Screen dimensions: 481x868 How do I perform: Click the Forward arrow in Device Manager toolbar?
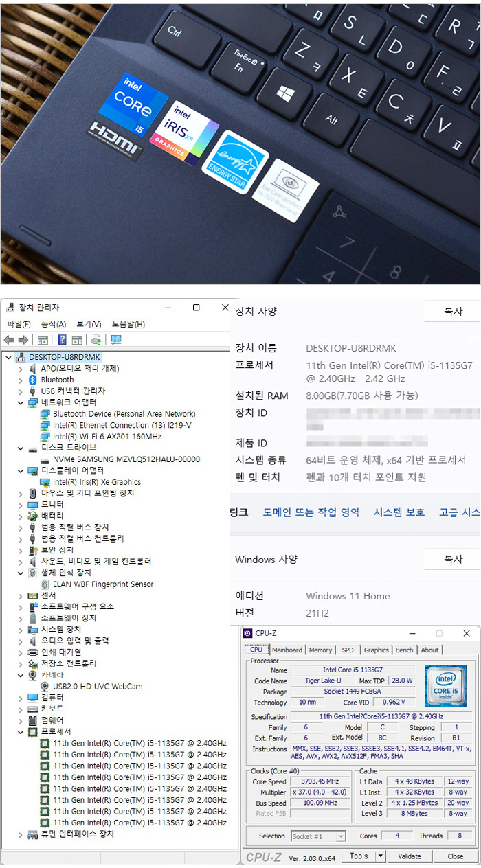(23, 340)
